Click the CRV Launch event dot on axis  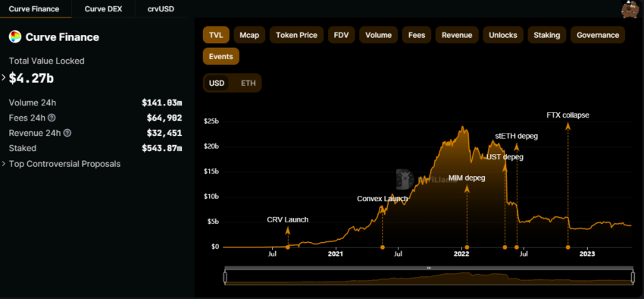[x=287, y=247]
